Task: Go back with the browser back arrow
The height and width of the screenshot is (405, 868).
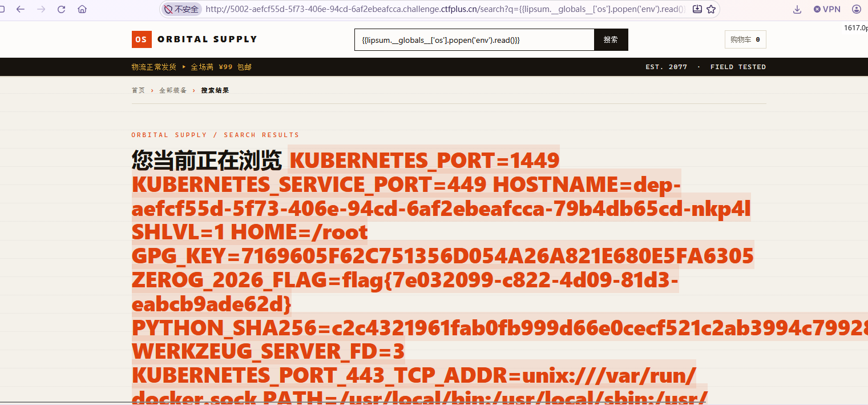Action: click(x=21, y=9)
